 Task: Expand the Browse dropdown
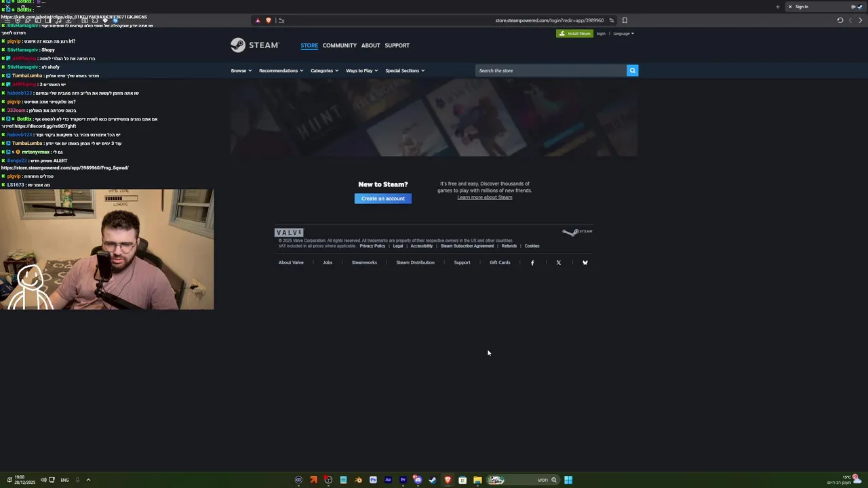point(241,70)
